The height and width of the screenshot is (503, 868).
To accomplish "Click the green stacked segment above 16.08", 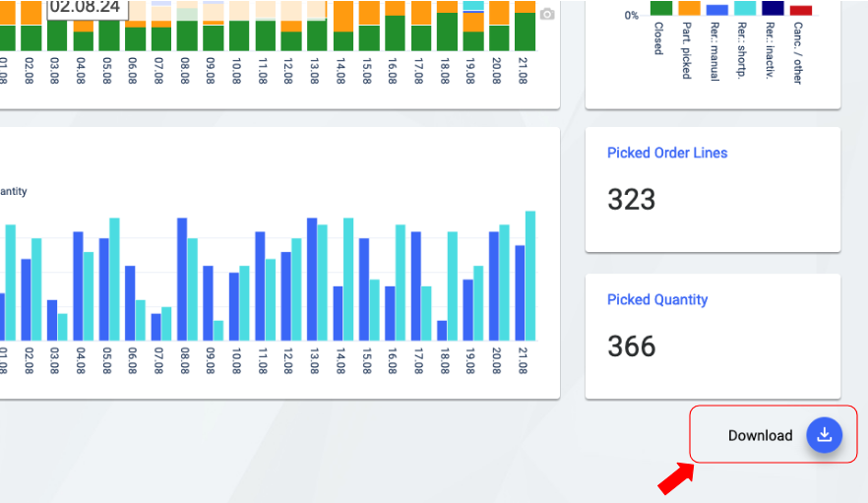I will [x=395, y=33].
